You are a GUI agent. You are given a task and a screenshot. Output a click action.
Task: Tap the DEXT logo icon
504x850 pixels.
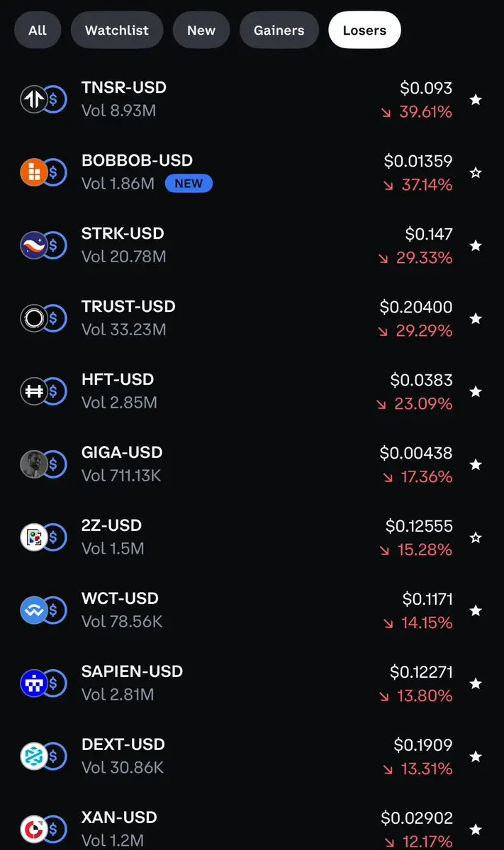33,756
